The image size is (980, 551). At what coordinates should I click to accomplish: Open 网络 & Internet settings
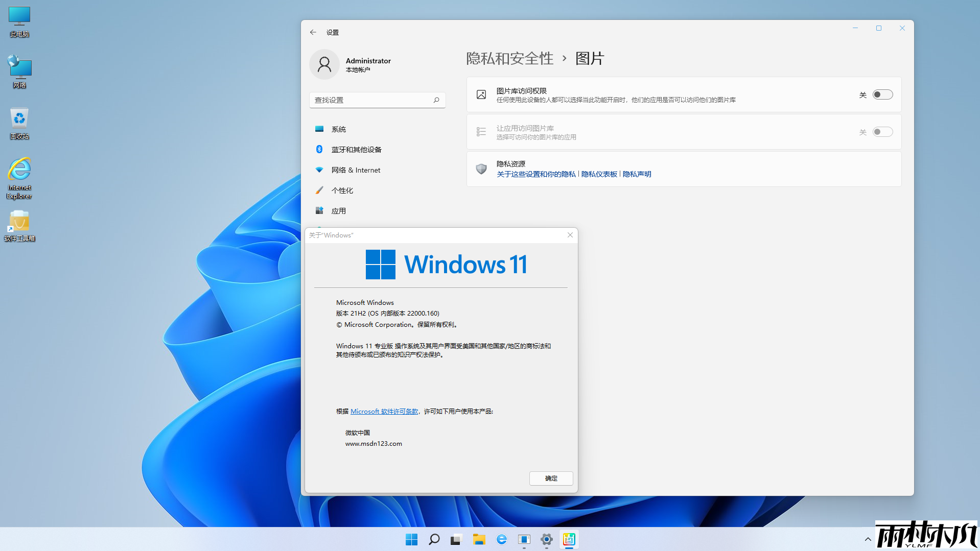355,170
